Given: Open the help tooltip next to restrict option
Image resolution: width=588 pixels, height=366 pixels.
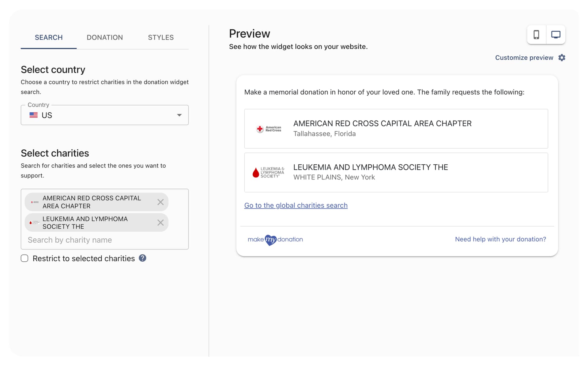Looking at the screenshot, I should [142, 258].
